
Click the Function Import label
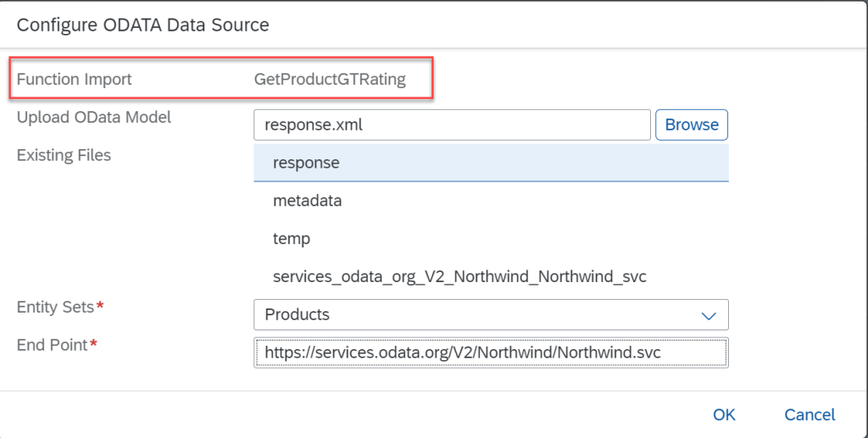coord(75,80)
